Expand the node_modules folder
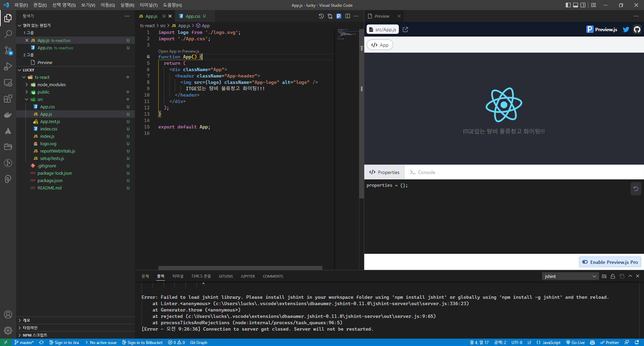Image resolution: width=644 pixels, height=346 pixels. [x=27, y=84]
